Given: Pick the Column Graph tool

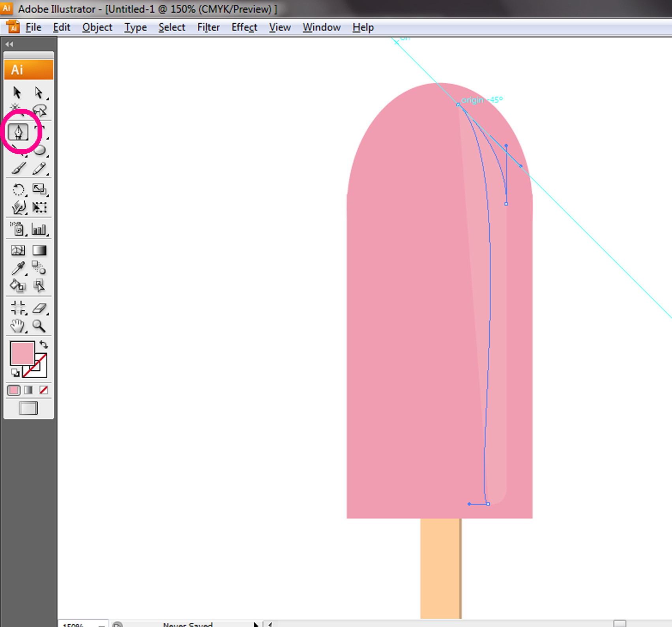Looking at the screenshot, I should [39, 229].
